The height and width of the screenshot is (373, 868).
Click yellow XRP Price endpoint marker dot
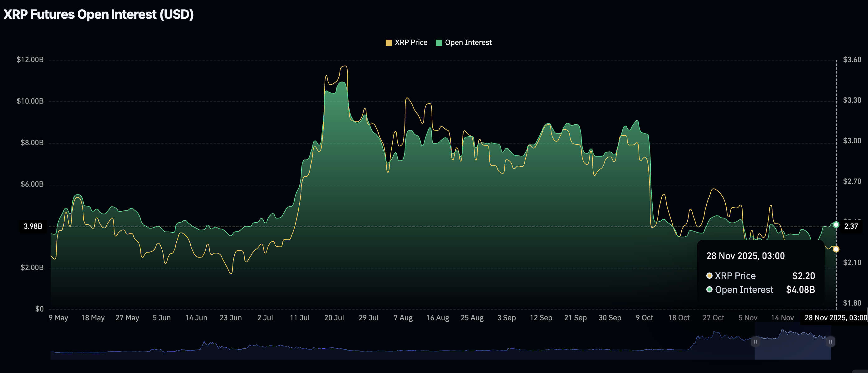(836, 249)
